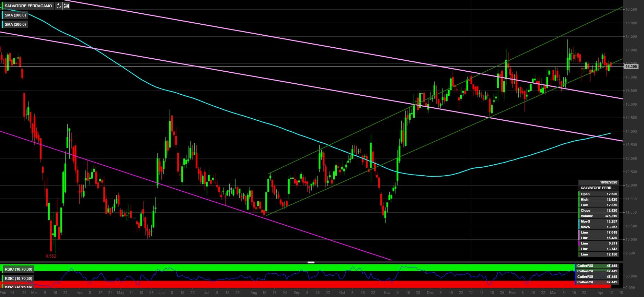Click the '21 year marker on time axis
Image resolution: width=644 pixels, height=297 pixels.
[471, 293]
